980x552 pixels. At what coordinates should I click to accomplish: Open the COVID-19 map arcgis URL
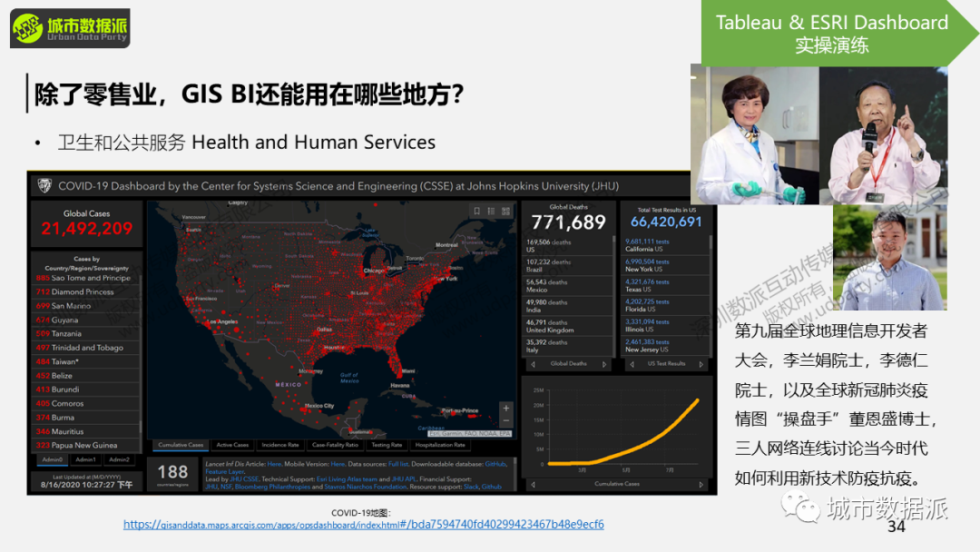[363, 525]
